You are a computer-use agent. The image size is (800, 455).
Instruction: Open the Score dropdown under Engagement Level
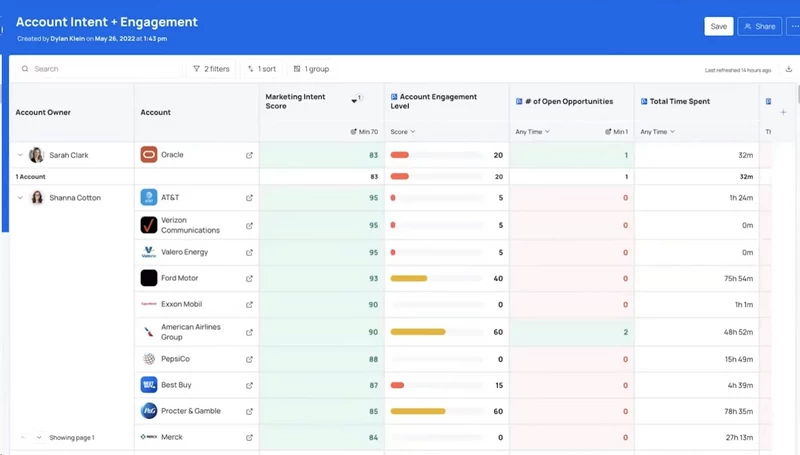tap(403, 132)
